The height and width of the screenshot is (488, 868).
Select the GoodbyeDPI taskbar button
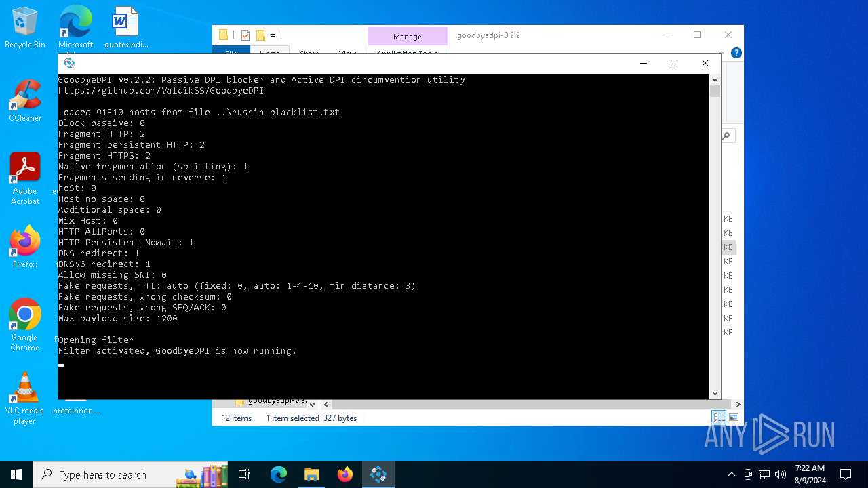coord(378,474)
